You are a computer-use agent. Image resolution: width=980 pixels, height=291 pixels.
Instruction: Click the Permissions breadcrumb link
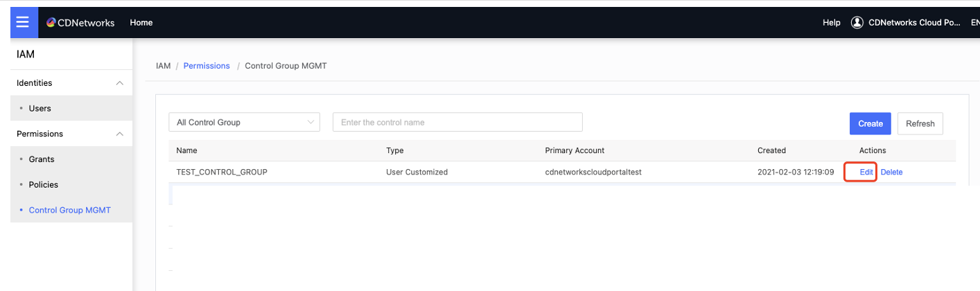click(x=207, y=66)
